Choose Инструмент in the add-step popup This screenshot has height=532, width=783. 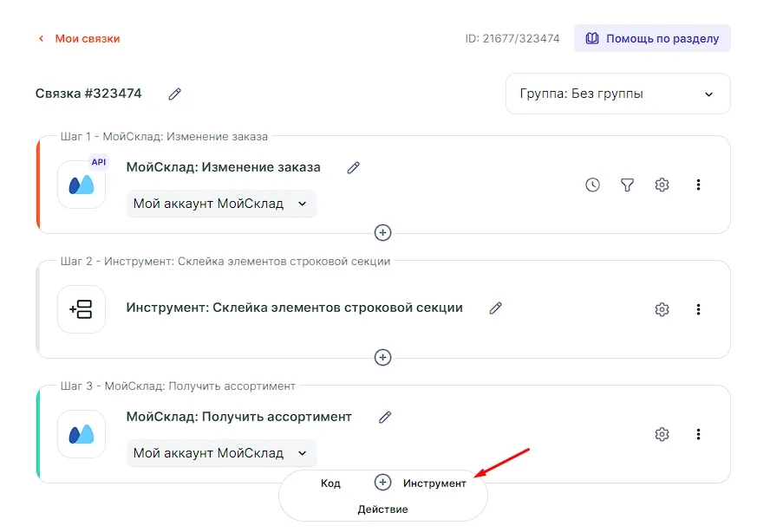point(434,483)
